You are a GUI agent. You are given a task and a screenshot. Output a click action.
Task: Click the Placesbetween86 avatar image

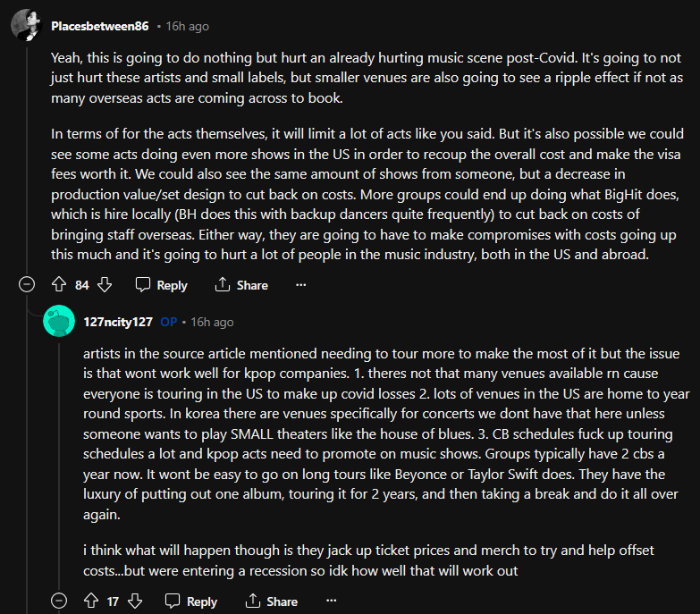(27, 26)
